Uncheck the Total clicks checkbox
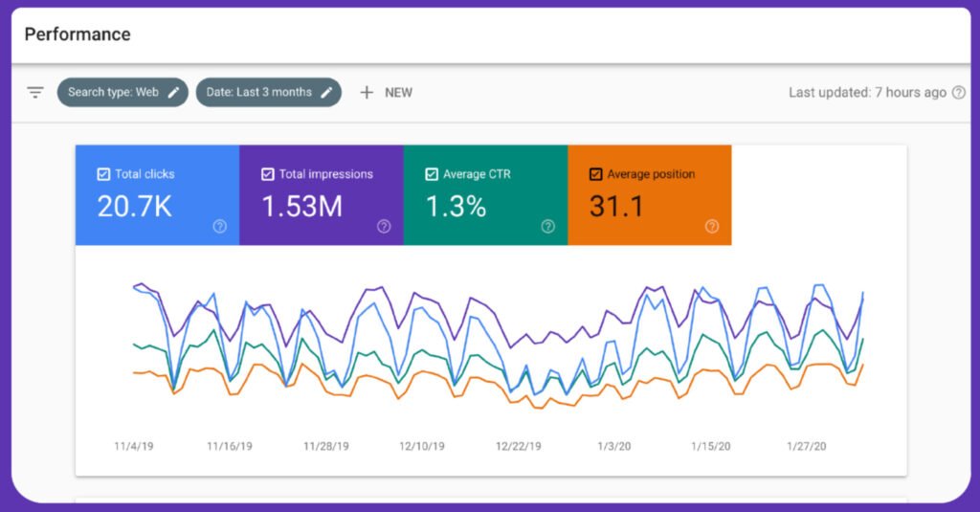Image resolution: width=980 pixels, height=512 pixels. tap(103, 174)
